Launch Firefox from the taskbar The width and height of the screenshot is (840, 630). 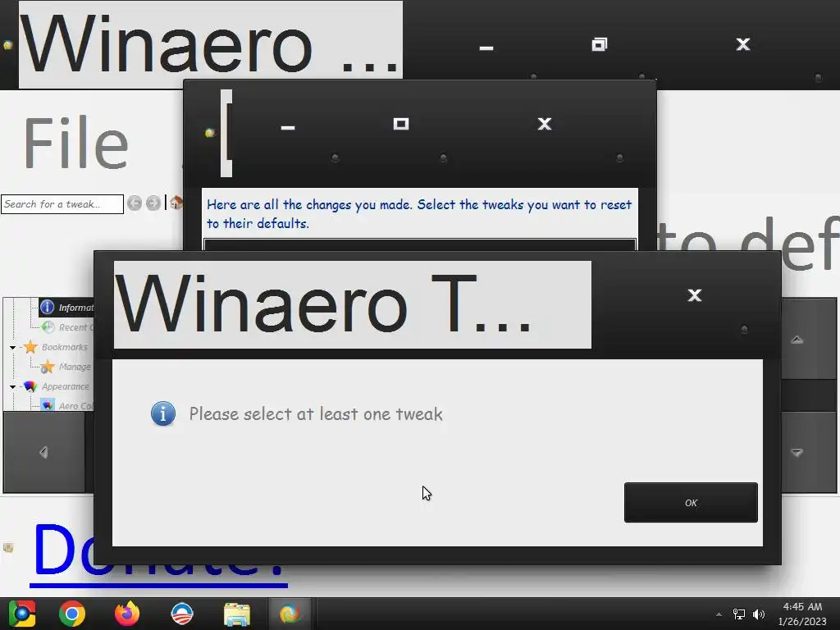(x=127, y=614)
